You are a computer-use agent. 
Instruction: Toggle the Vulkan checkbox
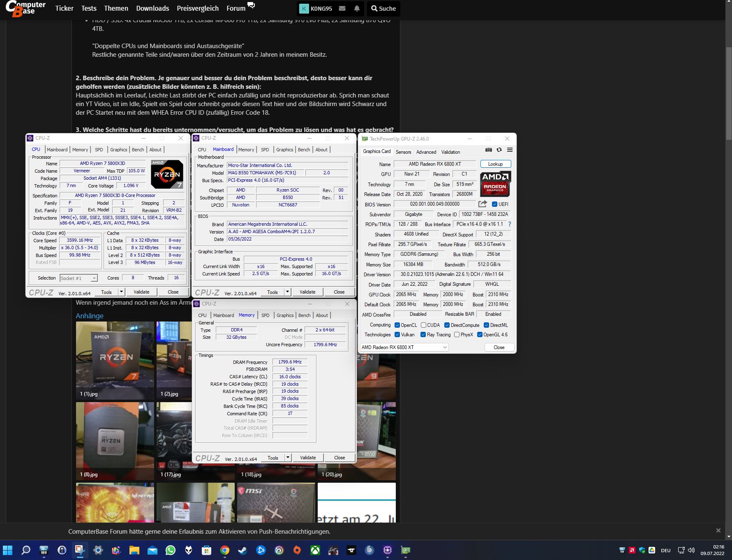pos(397,334)
